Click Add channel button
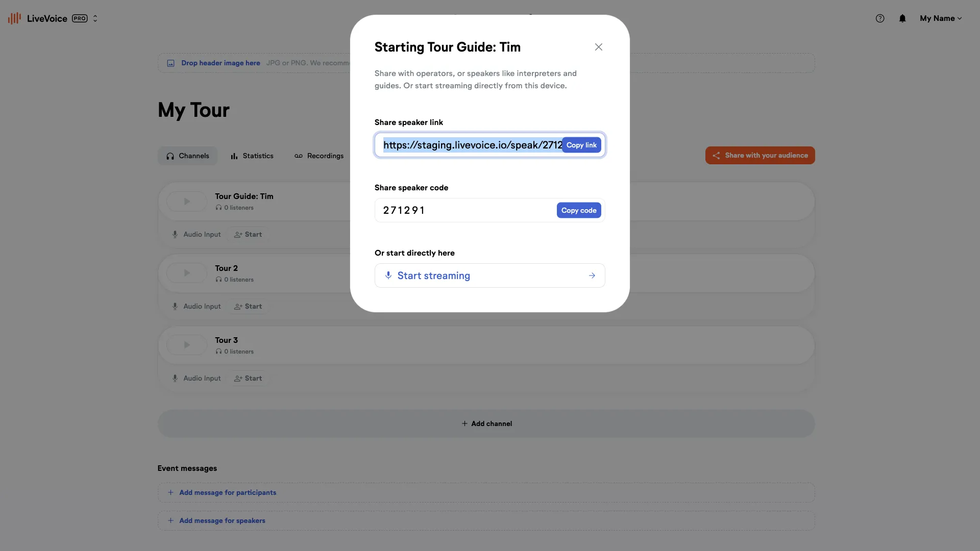This screenshot has width=980, height=551. (486, 423)
